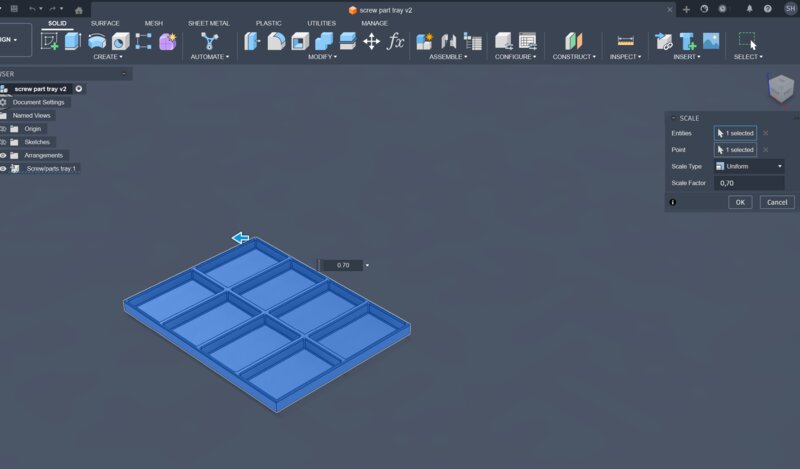Click the Configure Model icon

coord(504,41)
